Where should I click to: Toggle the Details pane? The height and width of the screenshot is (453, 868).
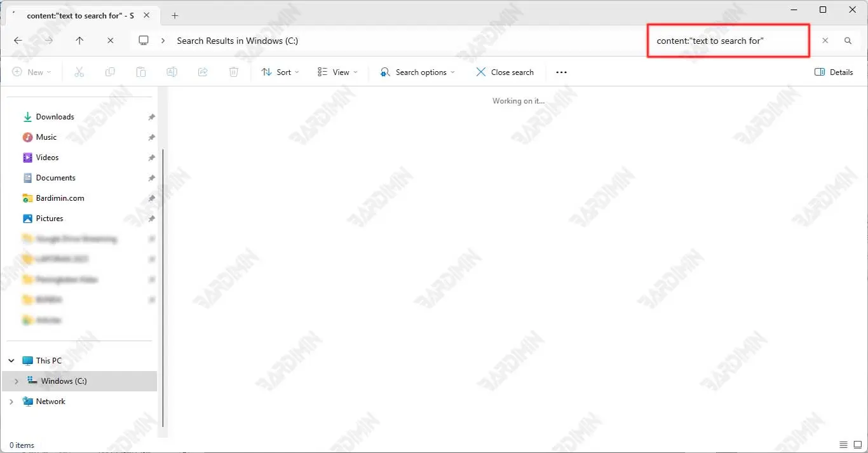coord(834,72)
